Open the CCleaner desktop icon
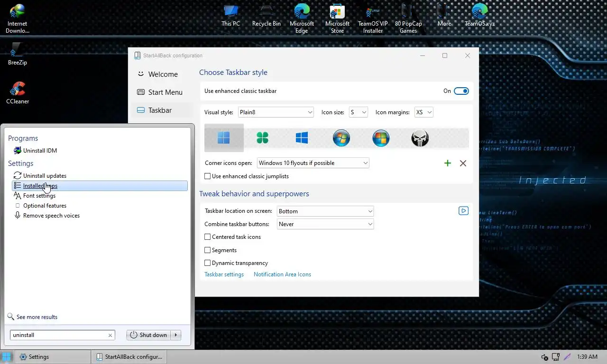The height and width of the screenshot is (364, 607). pyautogui.click(x=17, y=92)
